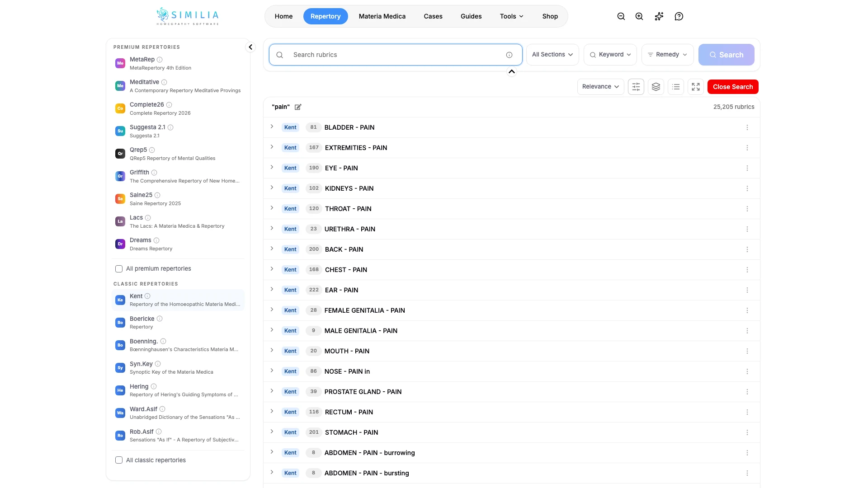Open the Materia Medica tab
Viewport: 868px width, 488px height.
click(382, 16)
